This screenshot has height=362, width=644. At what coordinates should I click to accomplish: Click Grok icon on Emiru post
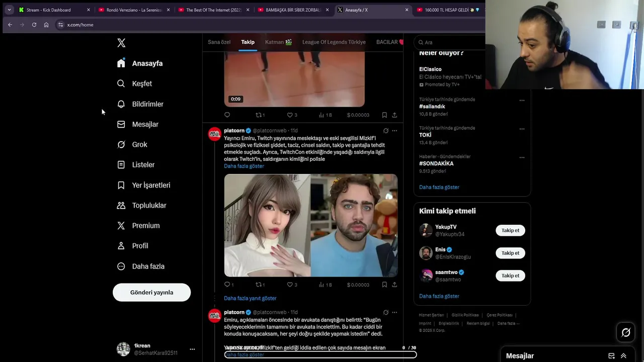point(386,131)
